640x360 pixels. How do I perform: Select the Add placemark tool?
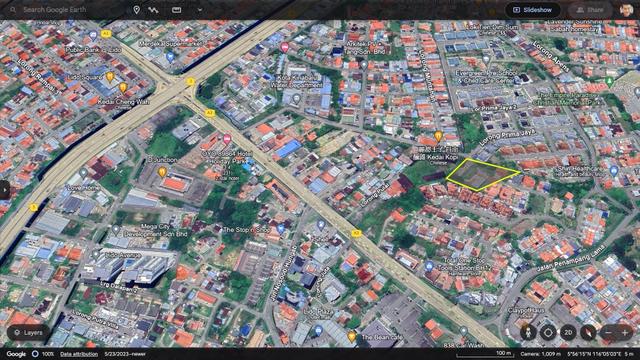click(x=136, y=9)
